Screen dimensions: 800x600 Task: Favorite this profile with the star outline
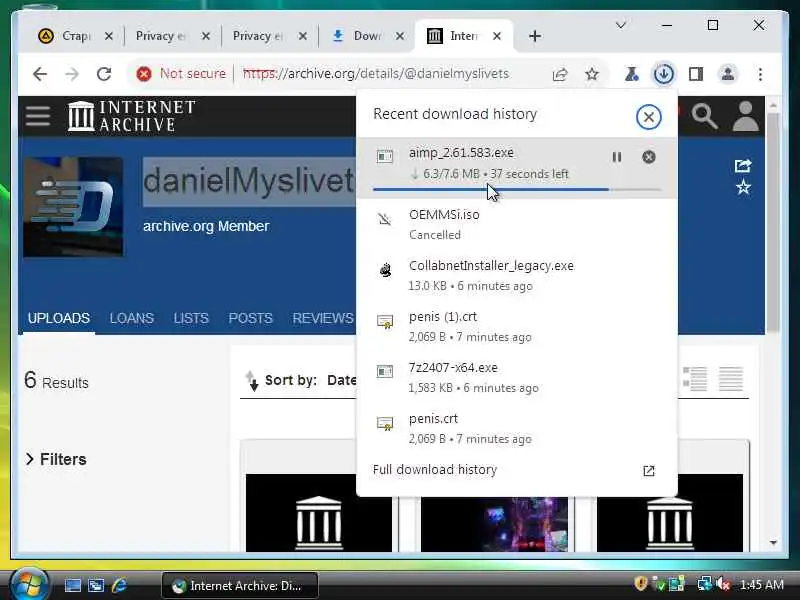[x=743, y=187]
